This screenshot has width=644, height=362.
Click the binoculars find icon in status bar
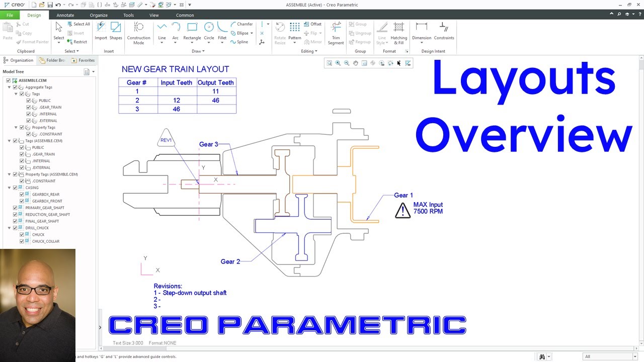[542, 356]
